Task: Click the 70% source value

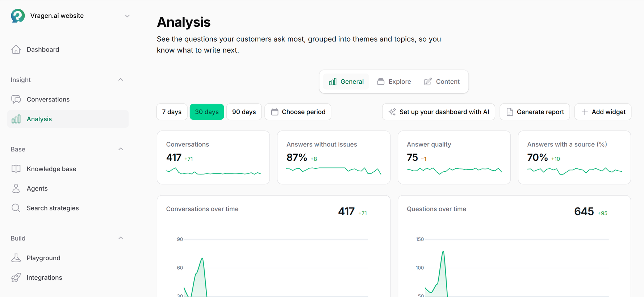Action: tap(538, 158)
